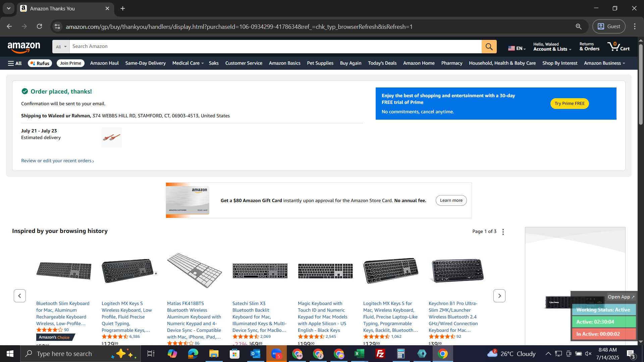
Task: Go to the previous carousel page
Action: coord(20,296)
